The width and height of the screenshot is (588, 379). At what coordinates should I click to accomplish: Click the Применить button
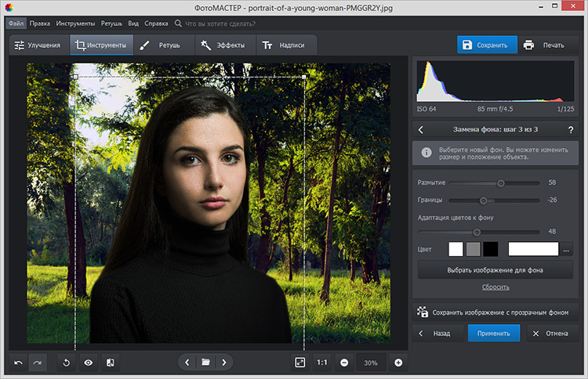(x=493, y=333)
